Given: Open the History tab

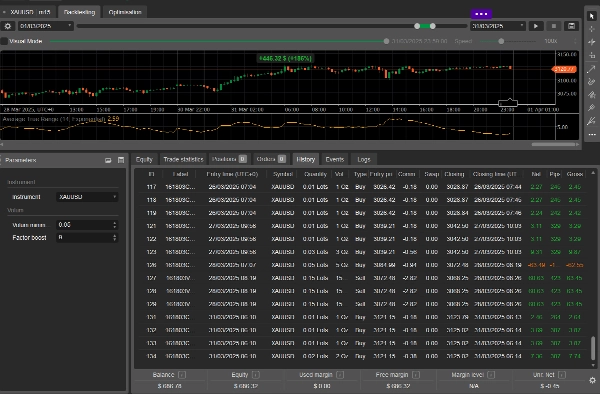Looking at the screenshot, I should [305, 160].
